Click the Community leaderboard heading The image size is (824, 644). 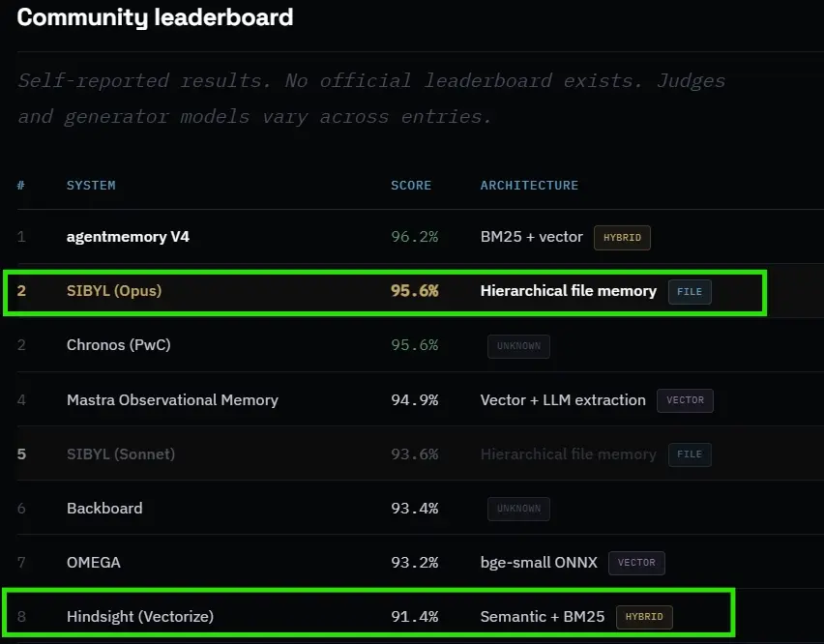[155, 17]
